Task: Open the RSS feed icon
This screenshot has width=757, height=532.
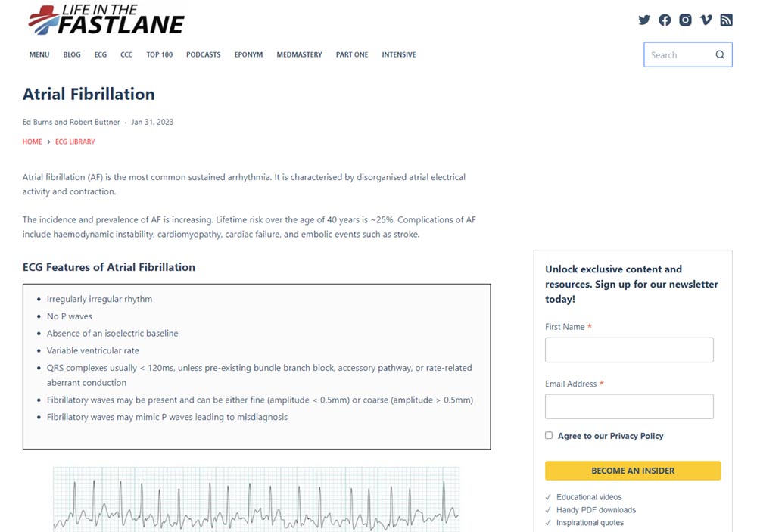Action: pyautogui.click(x=726, y=20)
